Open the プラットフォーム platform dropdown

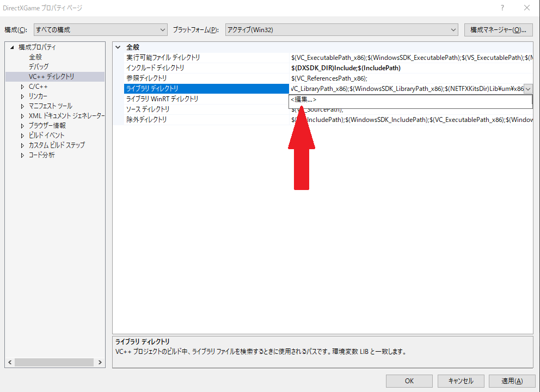[342, 30]
